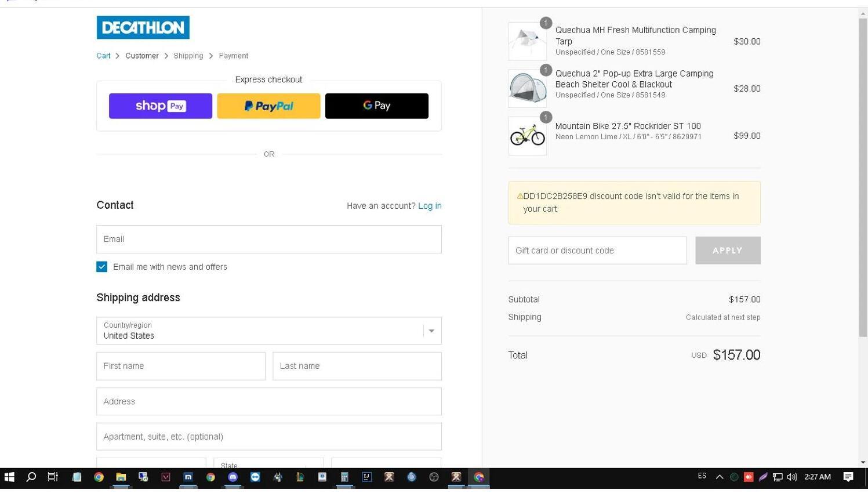Open network settings tray icon
The height and width of the screenshot is (493, 868).
coord(778,477)
